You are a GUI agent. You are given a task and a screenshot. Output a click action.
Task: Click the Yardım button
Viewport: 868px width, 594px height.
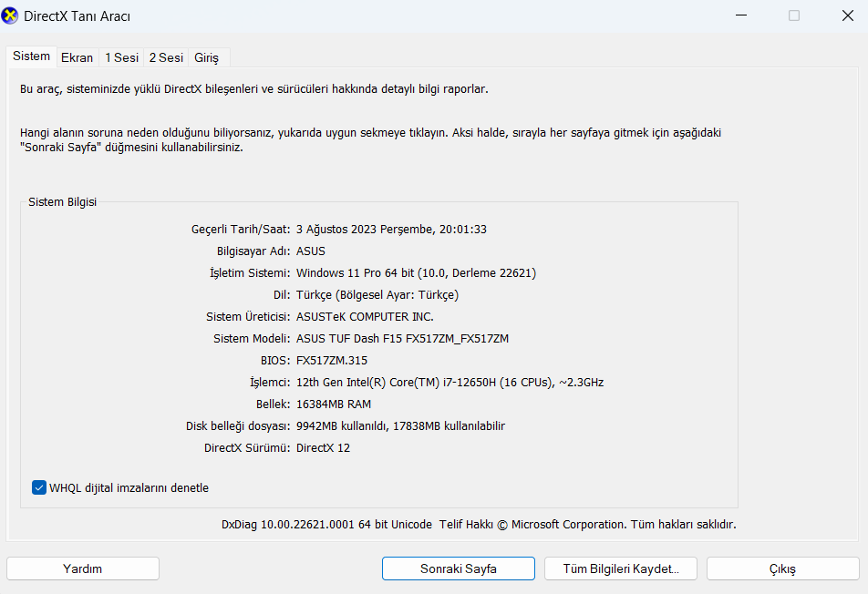tap(82, 568)
